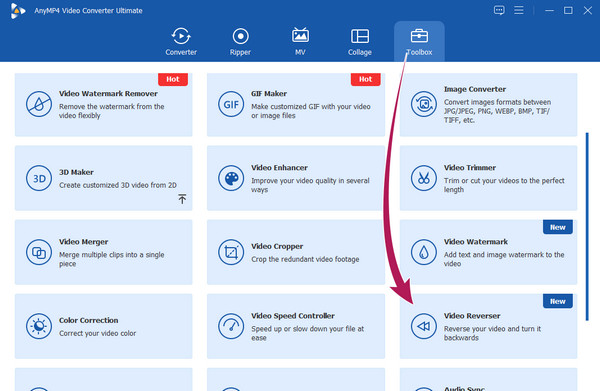Click the GIF Maker icon

click(231, 104)
